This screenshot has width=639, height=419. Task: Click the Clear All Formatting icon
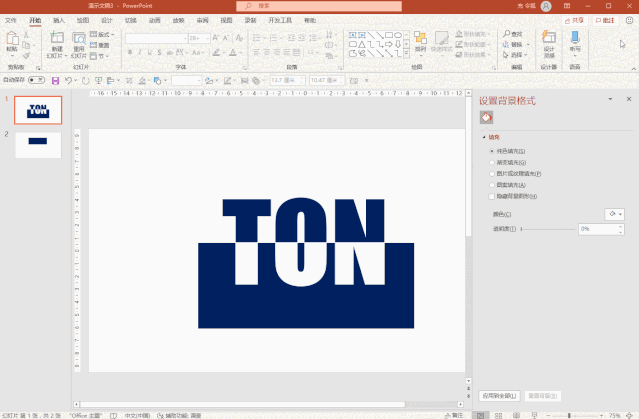pyautogui.click(x=239, y=38)
